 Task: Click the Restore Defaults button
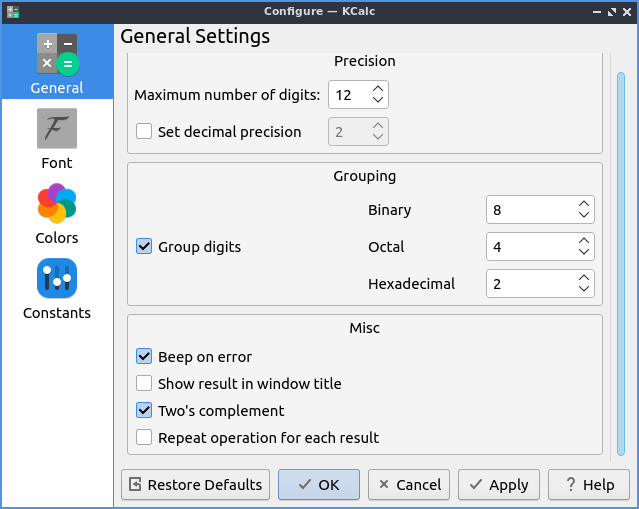click(x=196, y=485)
